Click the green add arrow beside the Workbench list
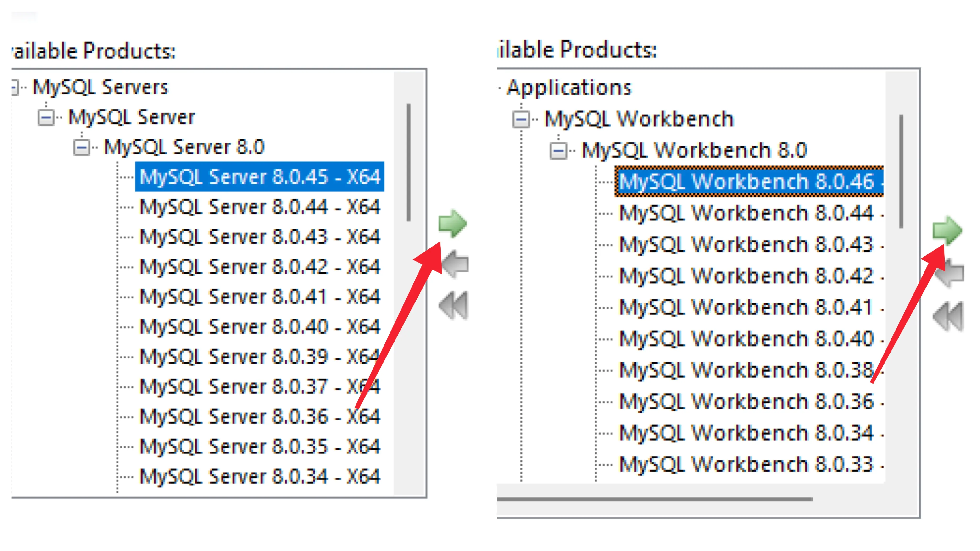This screenshot has width=980, height=551. pos(947,231)
